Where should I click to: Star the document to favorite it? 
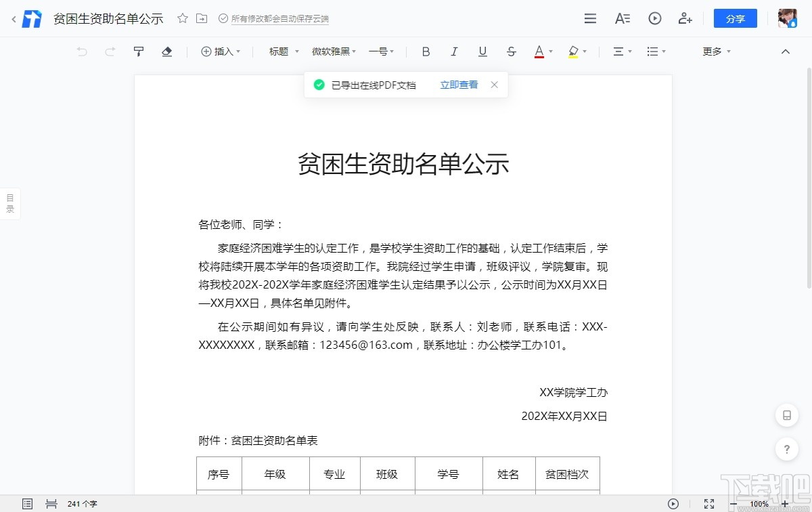click(x=182, y=18)
